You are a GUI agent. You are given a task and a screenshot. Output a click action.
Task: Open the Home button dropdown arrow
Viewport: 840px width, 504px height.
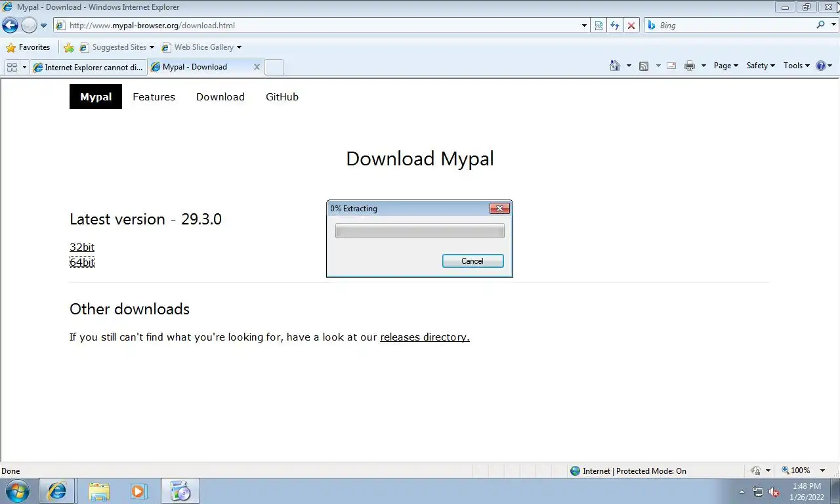629,66
